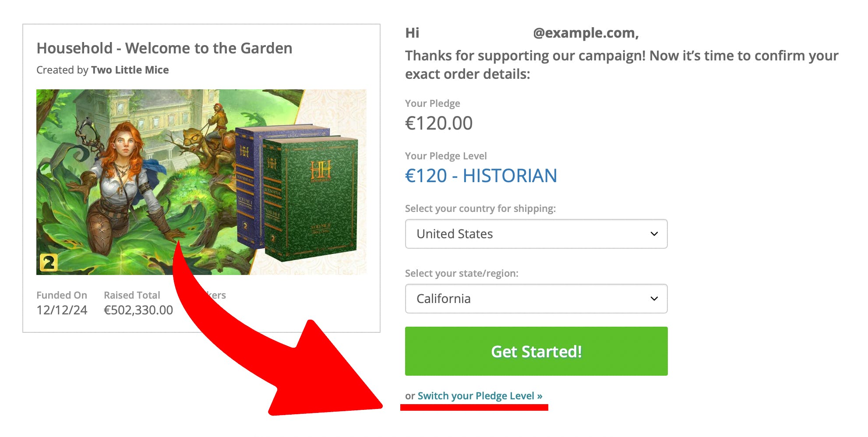This screenshot has height=437, width=868.
Task: Click the €120 - HISTORIAN pledge level
Action: (x=481, y=176)
